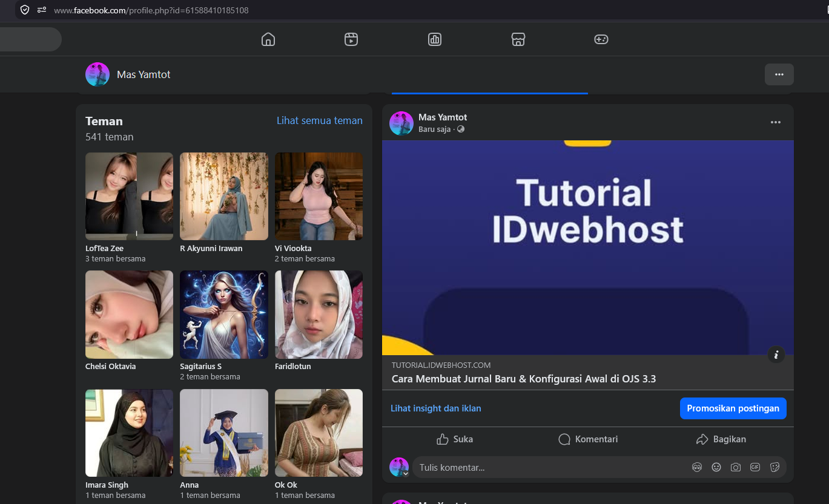Click 'Mas Yamtot' name in profile header
The width and height of the screenshot is (829, 504).
click(144, 74)
